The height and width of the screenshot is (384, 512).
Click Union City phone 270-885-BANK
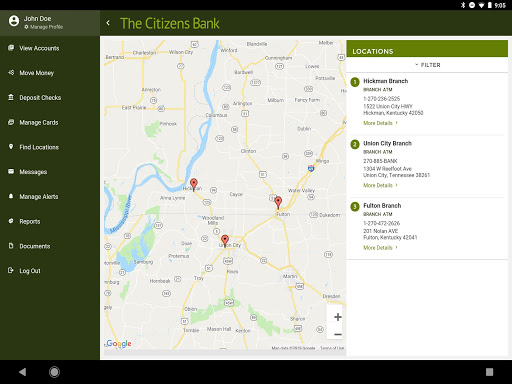pyautogui.click(x=380, y=161)
